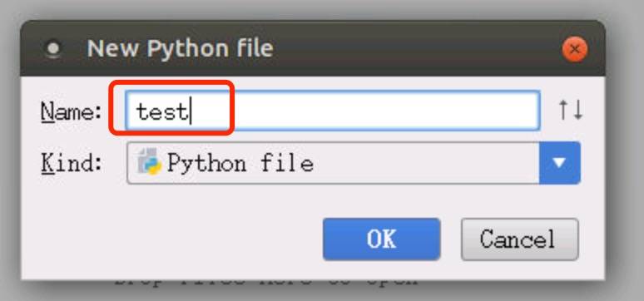Select the Kind combo box showing Python file
The height and width of the screenshot is (301, 644).
click(x=354, y=163)
